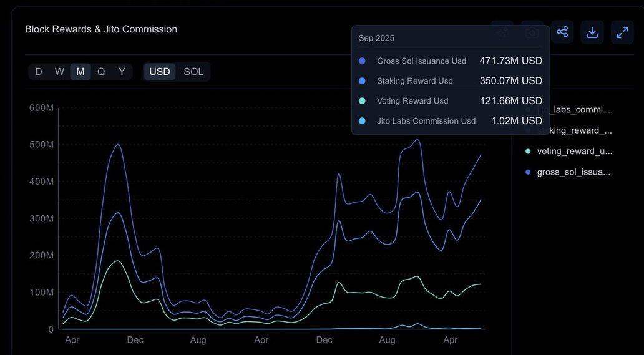Viewport: 644px width, 355px height.
Task: Click the sparkle icon beside the camera
Action: pyautogui.click(x=502, y=32)
